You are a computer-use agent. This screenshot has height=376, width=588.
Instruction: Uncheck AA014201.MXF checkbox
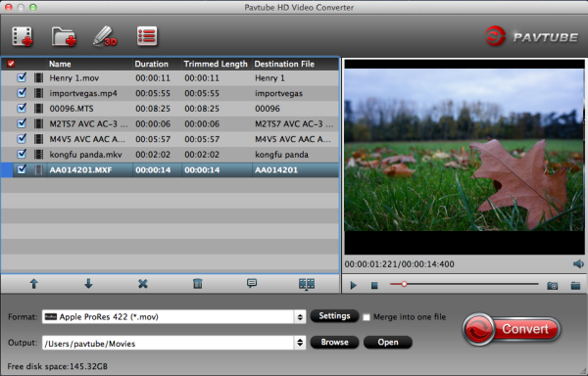pyautogui.click(x=22, y=169)
